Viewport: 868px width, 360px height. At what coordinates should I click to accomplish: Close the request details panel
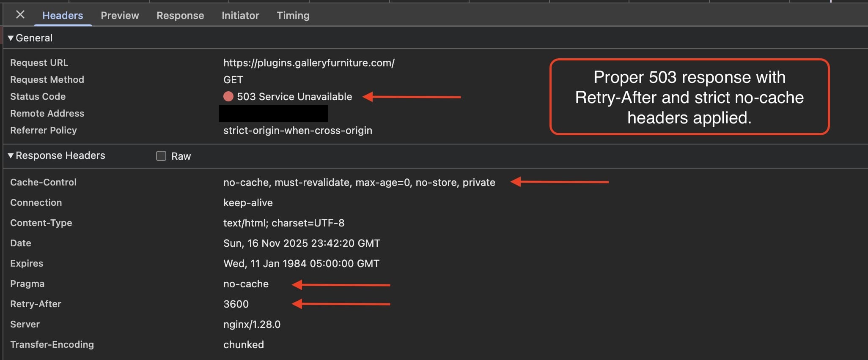[x=20, y=15]
